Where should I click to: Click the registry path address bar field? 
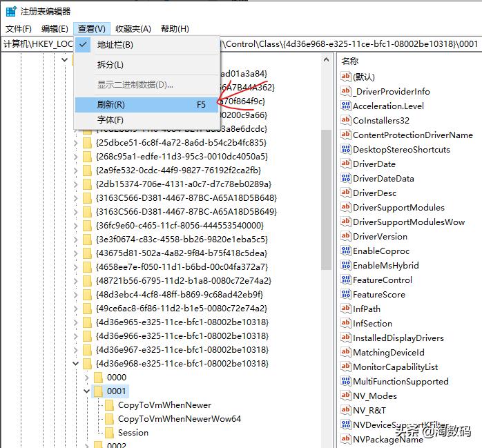[241, 44]
